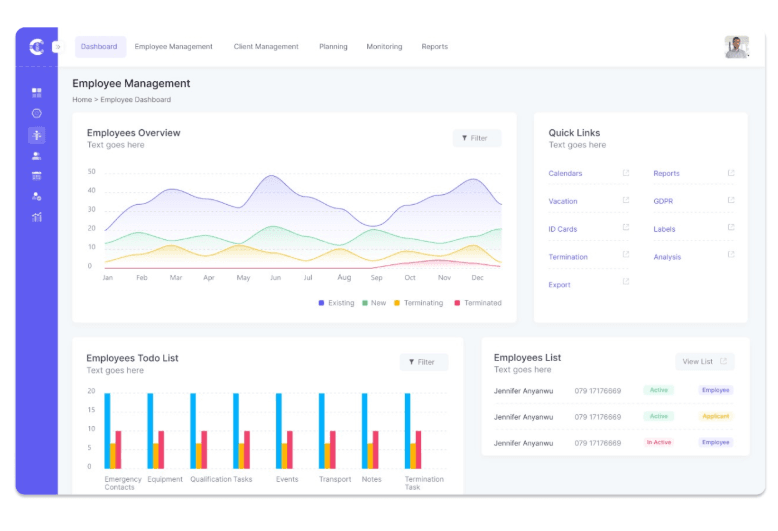Screen dimensions: 778x531
Task: Open the ID Cards quick link
Action: 563,229
